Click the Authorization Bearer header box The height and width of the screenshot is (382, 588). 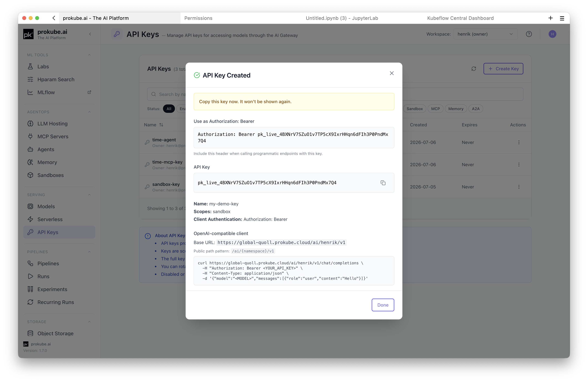coord(294,138)
